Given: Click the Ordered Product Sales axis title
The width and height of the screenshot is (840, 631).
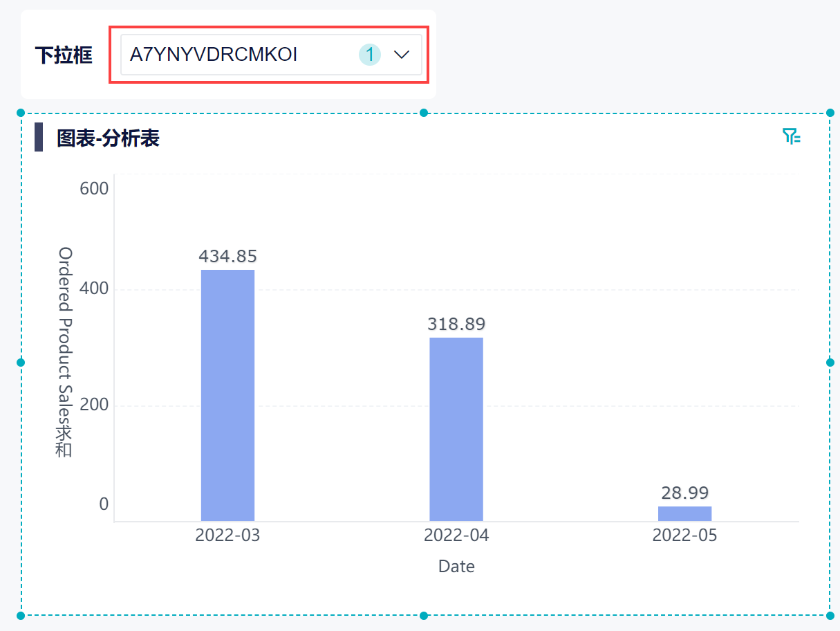Looking at the screenshot, I should click(64, 352).
